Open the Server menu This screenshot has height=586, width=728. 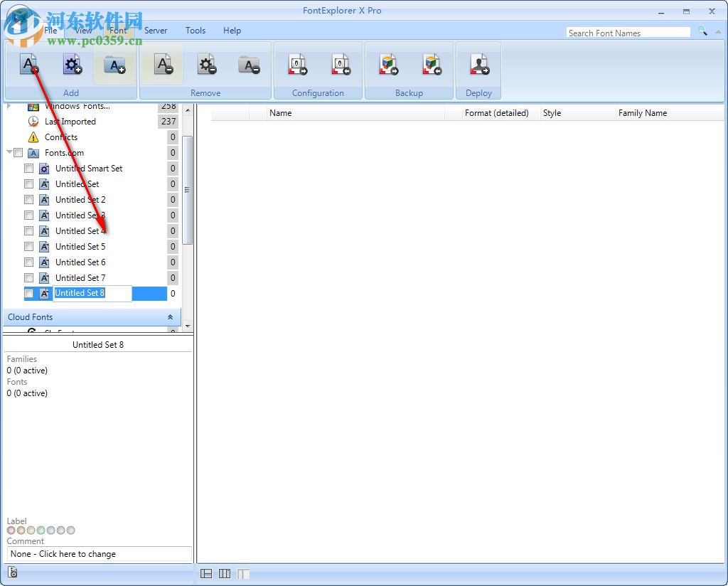click(x=156, y=31)
